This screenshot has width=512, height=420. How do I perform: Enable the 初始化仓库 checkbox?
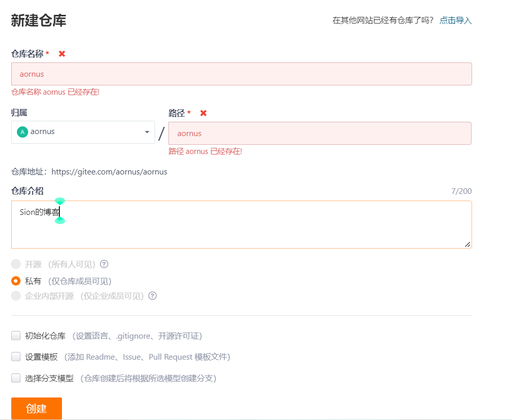15,335
